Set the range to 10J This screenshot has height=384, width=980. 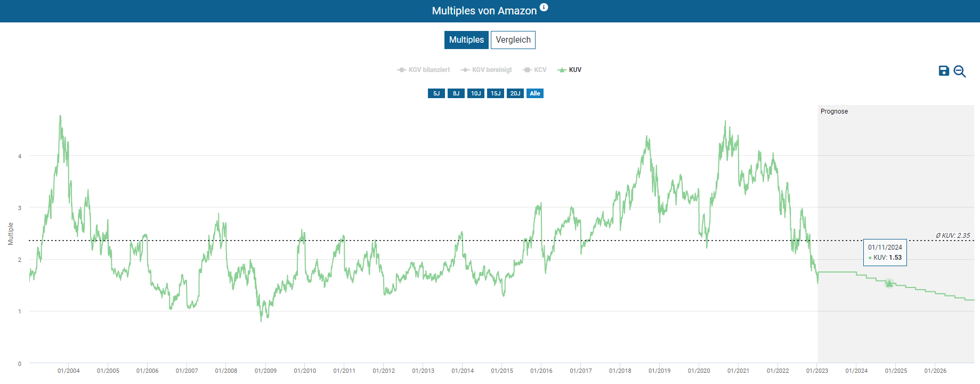click(475, 93)
